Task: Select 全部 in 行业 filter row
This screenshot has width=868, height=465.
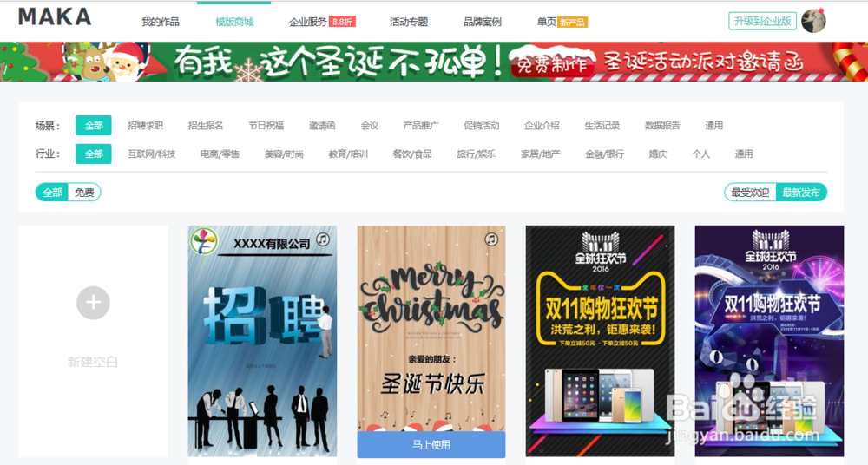Action: (x=94, y=154)
